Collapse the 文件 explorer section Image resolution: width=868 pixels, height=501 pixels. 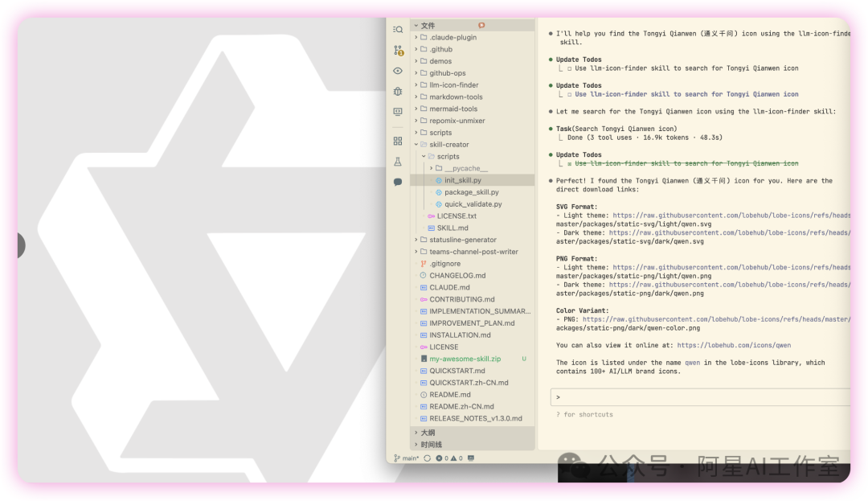coord(416,26)
